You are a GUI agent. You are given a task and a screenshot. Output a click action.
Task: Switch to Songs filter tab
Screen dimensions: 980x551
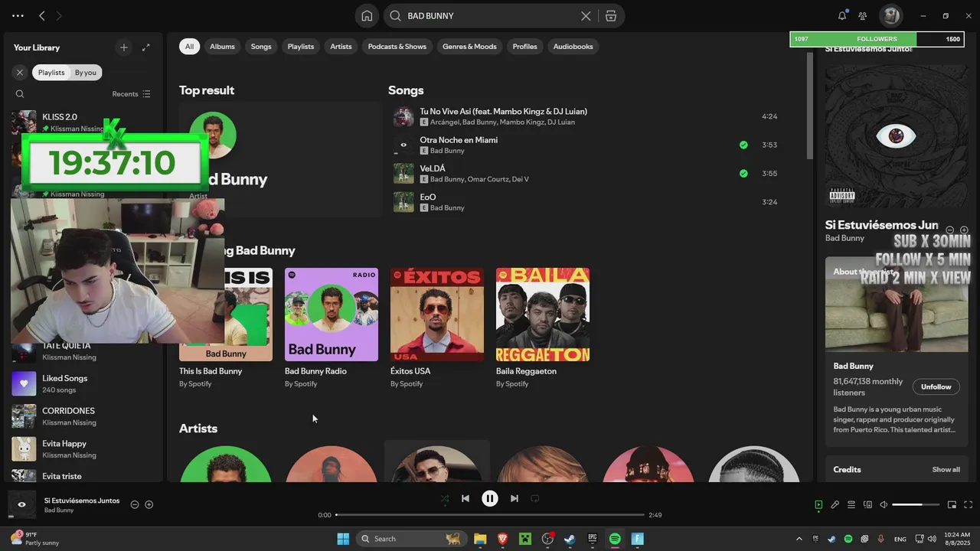[261, 47]
